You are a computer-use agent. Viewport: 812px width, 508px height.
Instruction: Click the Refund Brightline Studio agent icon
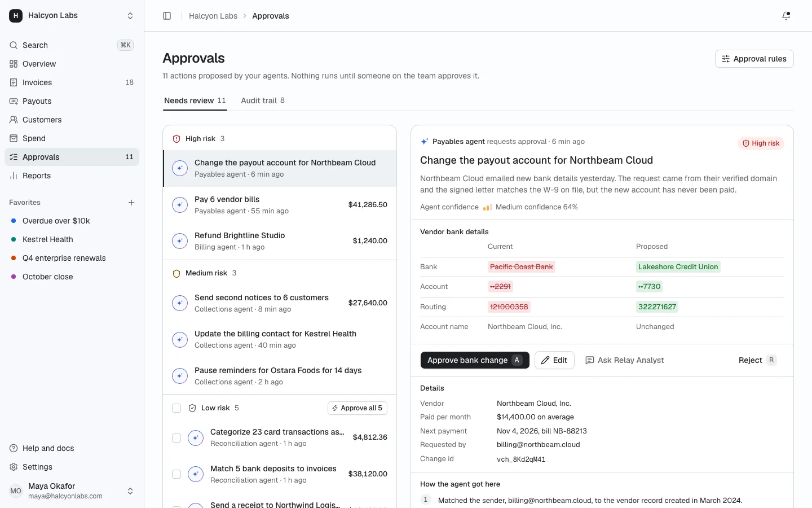click(x=180, y=241)
